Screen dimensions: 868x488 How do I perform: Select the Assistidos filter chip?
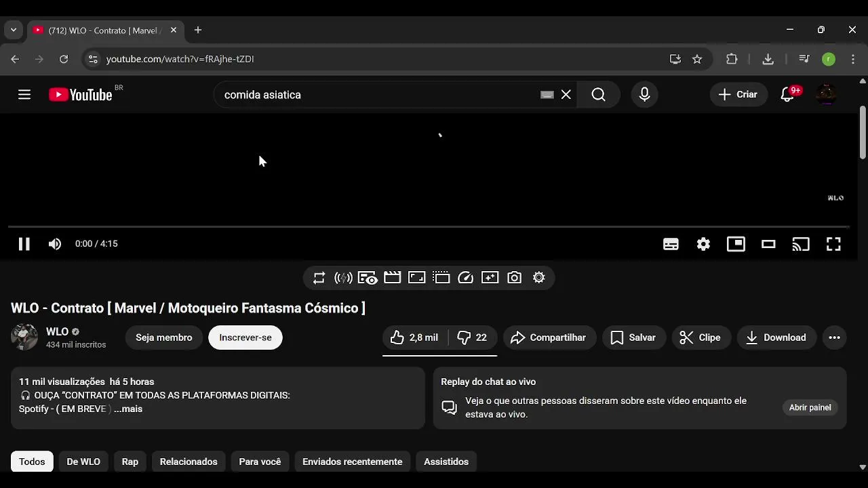click(x=446, y=462)
